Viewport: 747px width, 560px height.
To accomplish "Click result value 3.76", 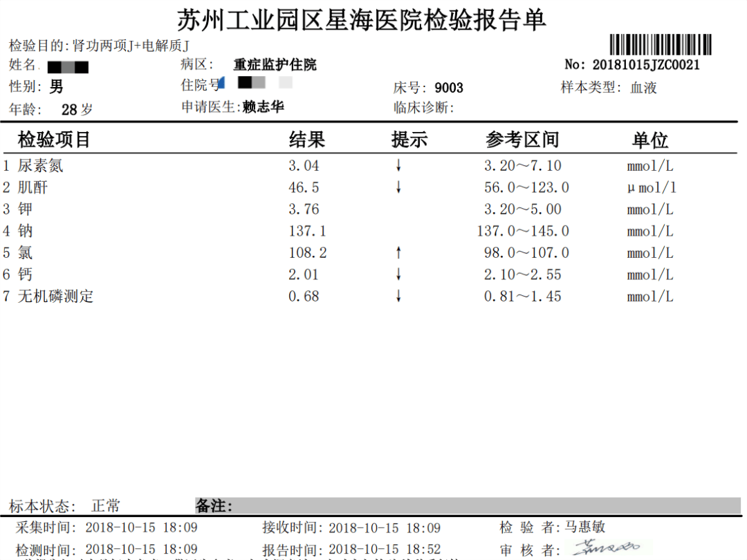I will tap(304, 209).
